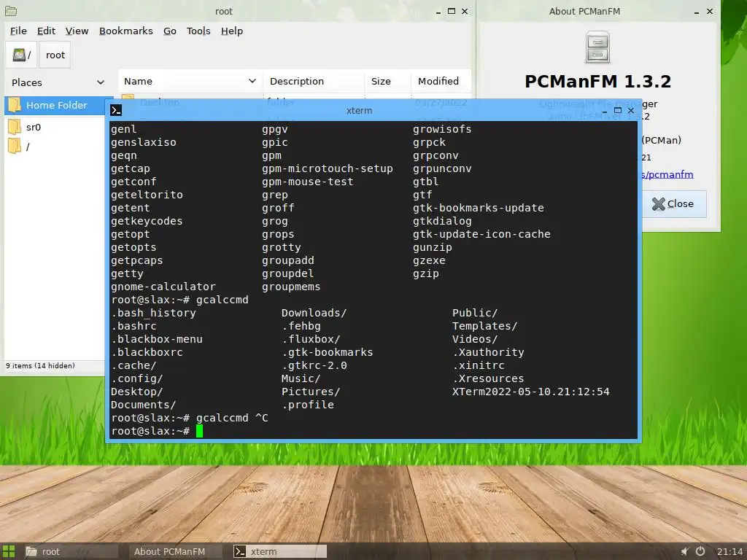This screenshot has width=747, height=560.
Task: Click the 'root' path bar button
Action: coord(55,55)
